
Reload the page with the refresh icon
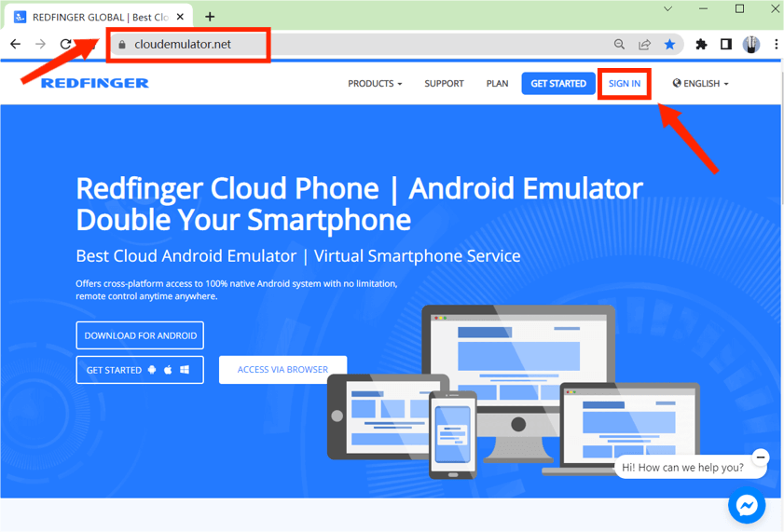click(x=65, y=44)
